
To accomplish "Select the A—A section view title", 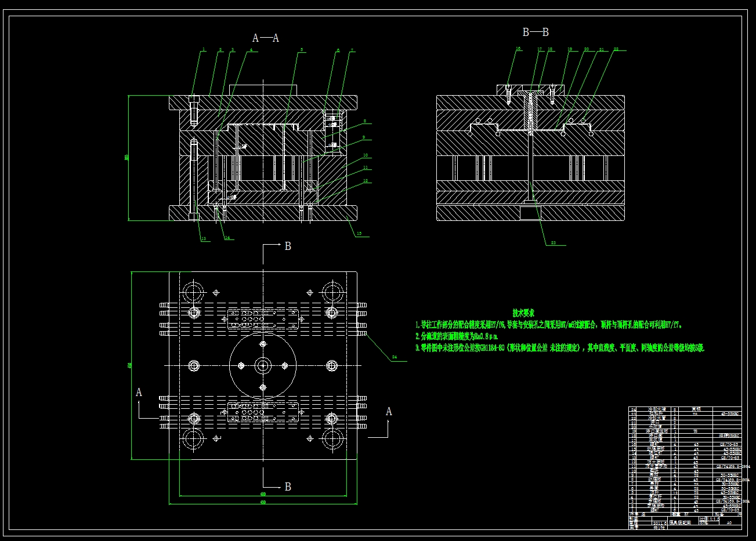I will (x=266, y=38).
